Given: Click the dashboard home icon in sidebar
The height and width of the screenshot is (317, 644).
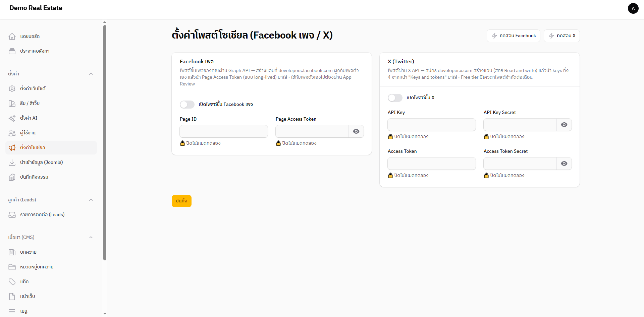Looking at the screenshot, I should [x=12, y=36].
